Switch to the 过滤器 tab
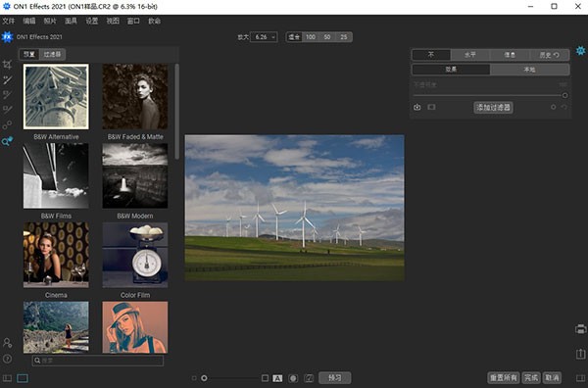The height and width of the screenshot is (388, 588). (x=53, y=54)
